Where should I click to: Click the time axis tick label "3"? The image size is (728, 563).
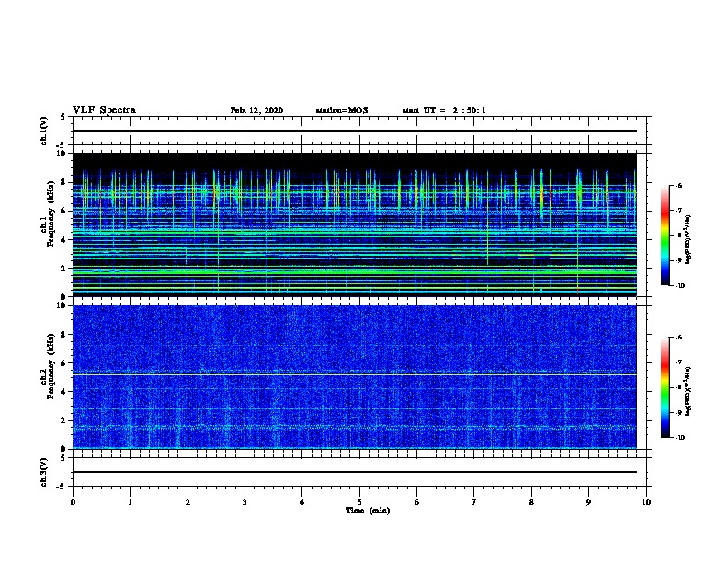coord(245,502)
